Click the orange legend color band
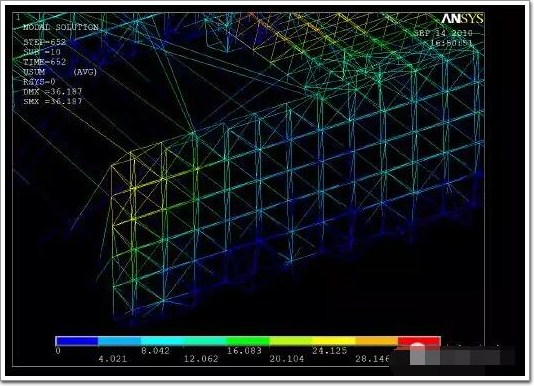This screenshot has width=534, height=386. point(377,341)
